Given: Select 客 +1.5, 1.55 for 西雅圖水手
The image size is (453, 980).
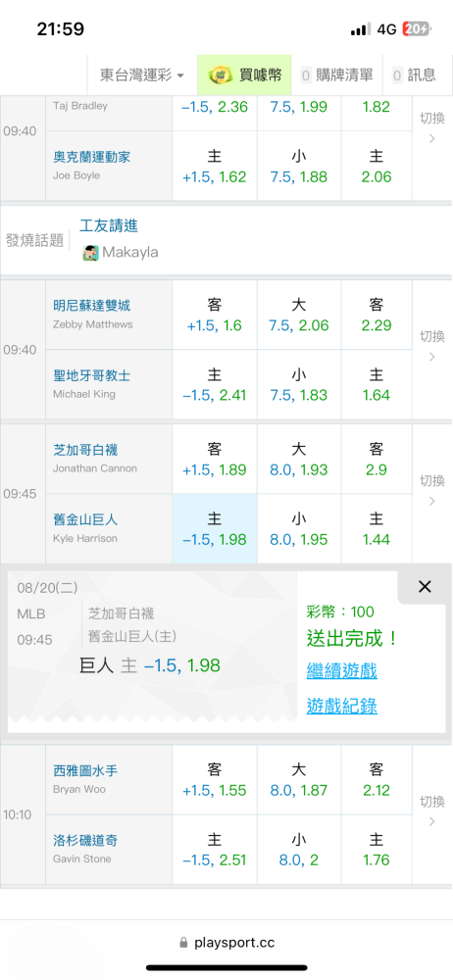Looking at the screenshot, I should 215,779.
